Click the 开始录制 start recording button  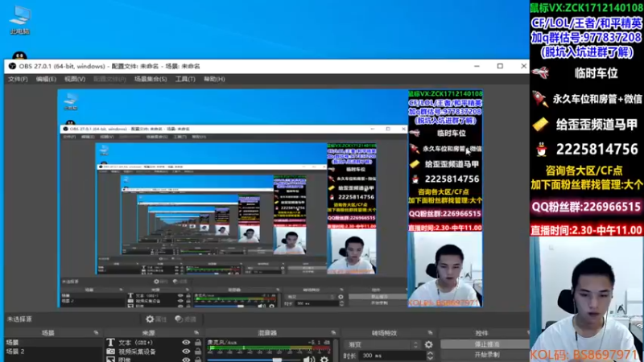pyautogui.click(x=485, y=354)
